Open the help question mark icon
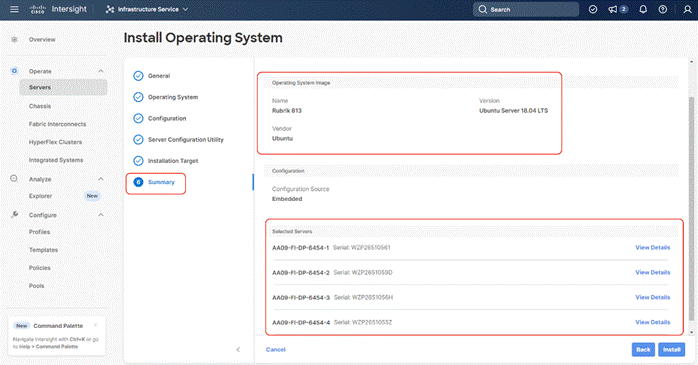The image size is (698, 365). pyautogui.click(x=663, y=9)
